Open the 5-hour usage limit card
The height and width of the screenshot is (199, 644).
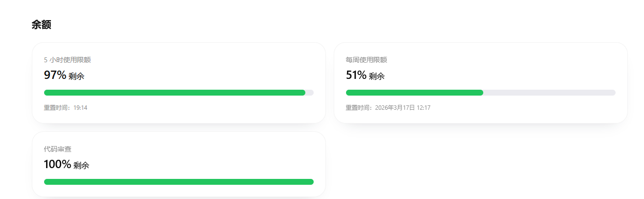click(x=179, y=82)
